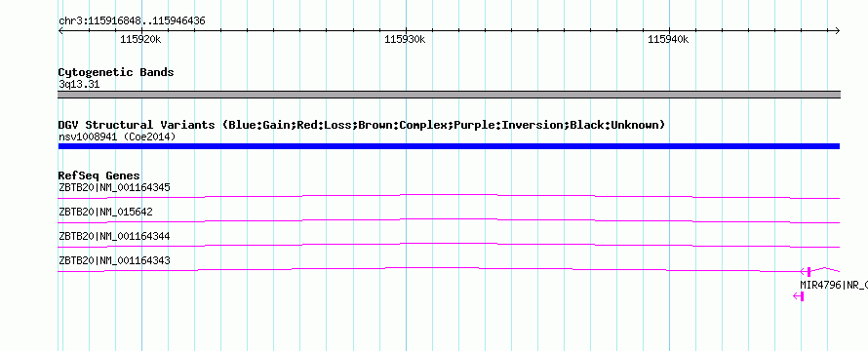
Task: Click the right arrow end of the ruler
Action: coord(837,31)
